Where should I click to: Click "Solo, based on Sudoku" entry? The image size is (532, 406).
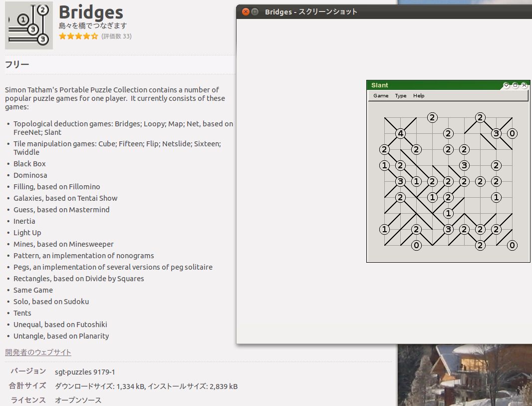click(51, 302)
